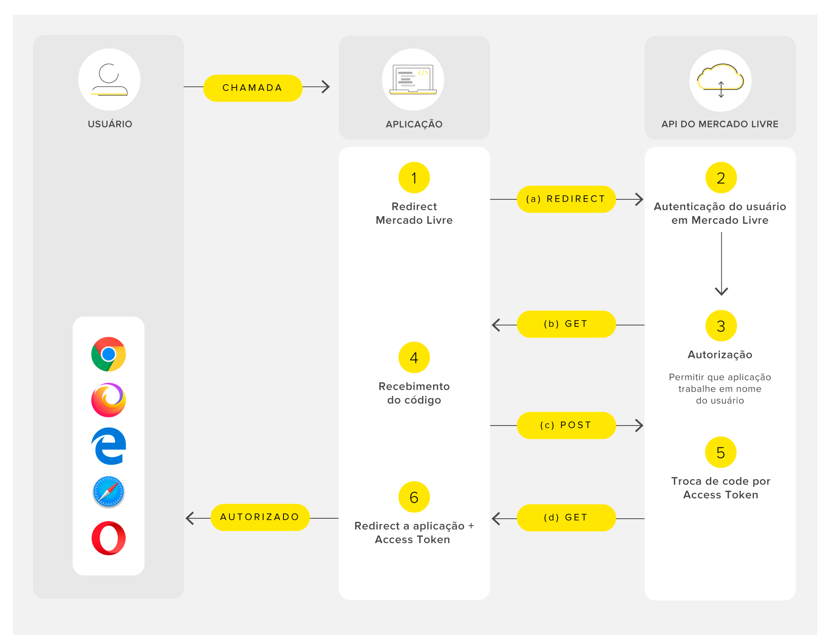The height and width of the screenshot is (644, 828).
Task: Click the Google Chrome browser icon
Action: pos(109,354)
